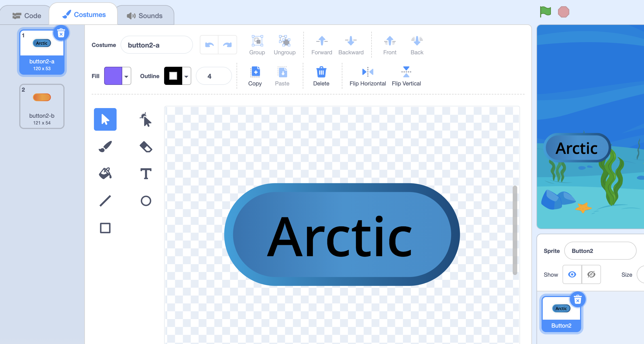Viewport: 644px width, 344px height.
Task: Select the Eraser tool
Action: 146,147
